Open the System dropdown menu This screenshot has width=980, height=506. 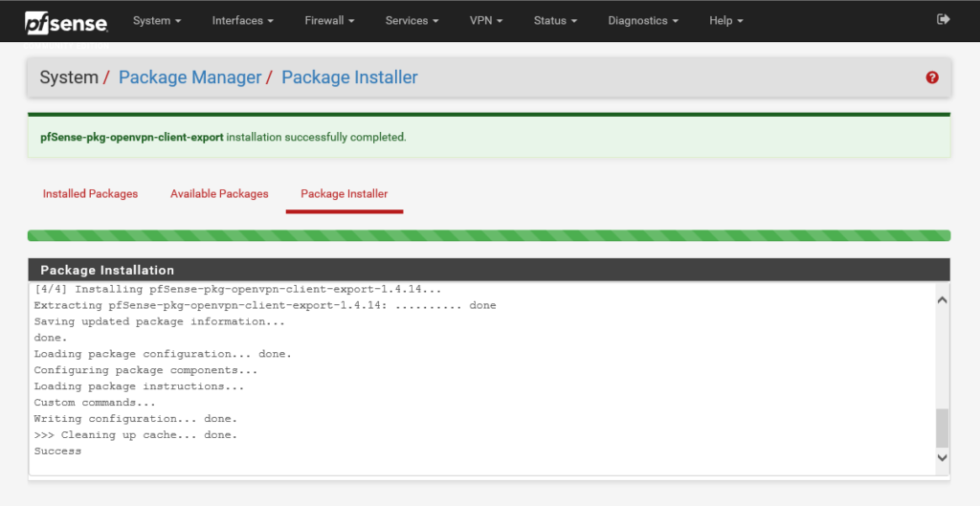(157, 21)
